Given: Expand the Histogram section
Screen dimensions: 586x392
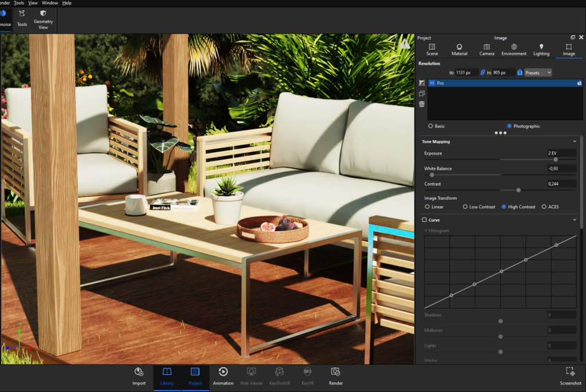Looking at the screenshot, I should (426, 231).
